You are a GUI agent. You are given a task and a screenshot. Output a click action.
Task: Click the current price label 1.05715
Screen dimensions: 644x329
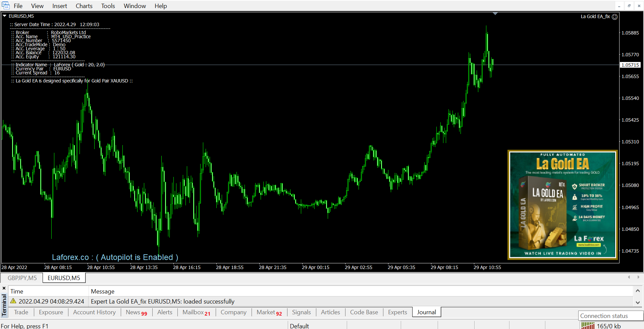point(630,65)
